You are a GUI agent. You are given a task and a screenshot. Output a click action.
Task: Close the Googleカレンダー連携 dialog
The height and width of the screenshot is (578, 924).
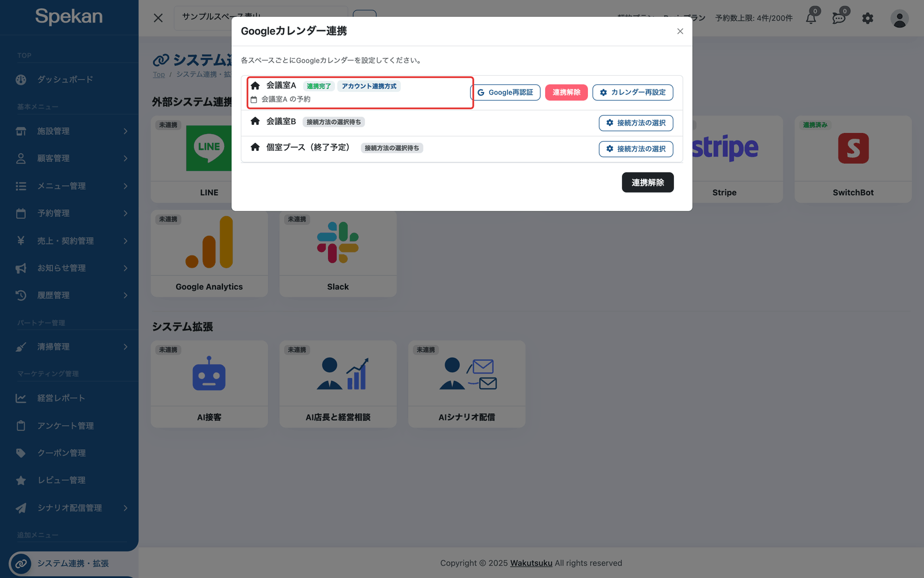(680, 31)
